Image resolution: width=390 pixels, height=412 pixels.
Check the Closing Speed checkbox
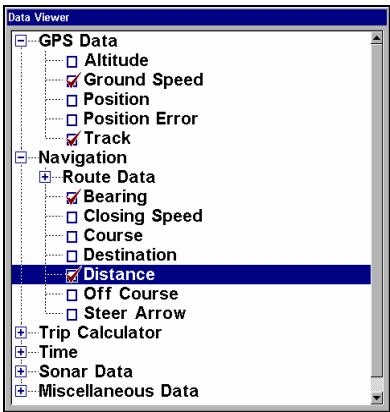72,217
